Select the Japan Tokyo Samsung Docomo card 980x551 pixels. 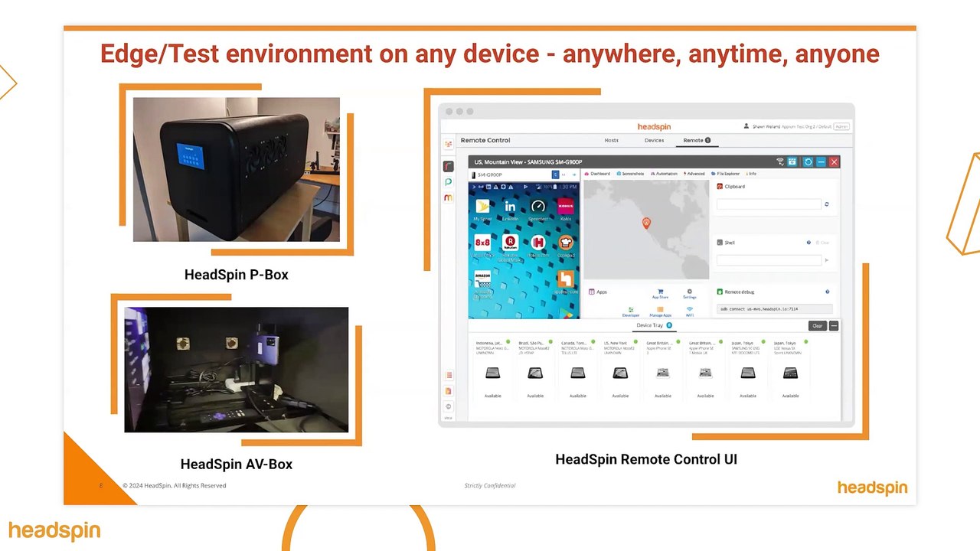click(x=748, y=370)
